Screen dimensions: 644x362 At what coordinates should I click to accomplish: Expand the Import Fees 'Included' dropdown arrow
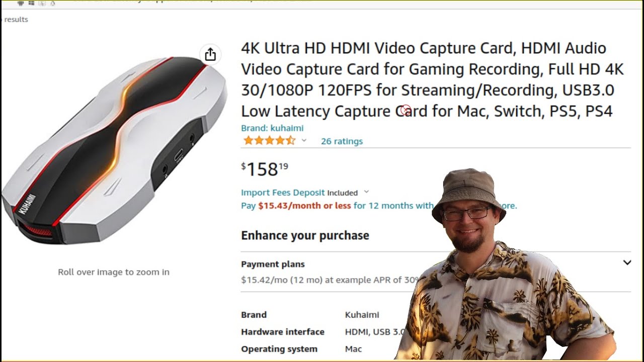(366, 192)
